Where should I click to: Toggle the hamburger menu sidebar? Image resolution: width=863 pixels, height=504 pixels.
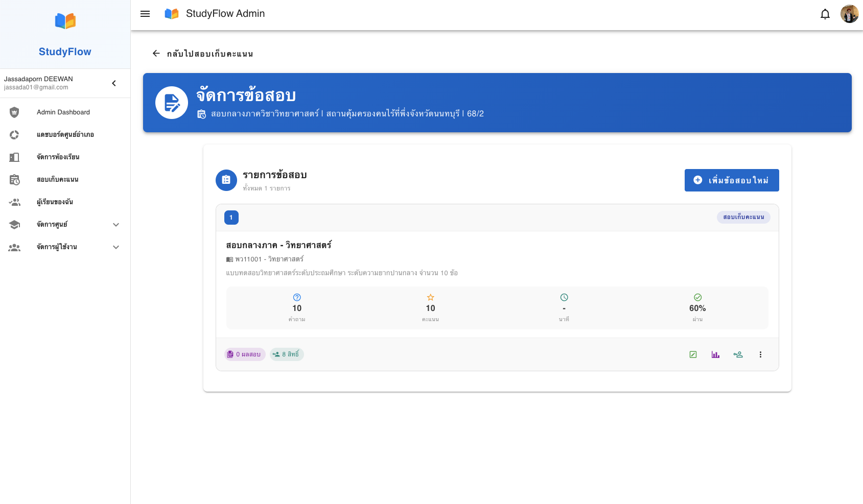click(145, 14)
